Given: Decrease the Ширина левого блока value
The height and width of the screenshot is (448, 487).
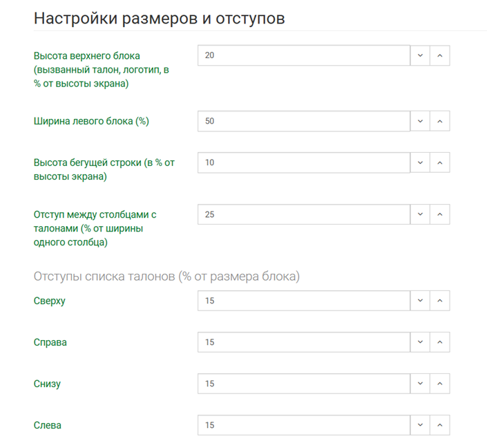Looking at the screenshot, I should (420, 121).
